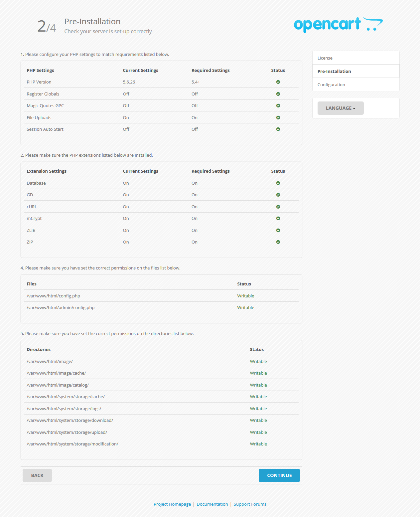
Task: Click required PHP version value 5.4+
Action: tap(196, 82)
